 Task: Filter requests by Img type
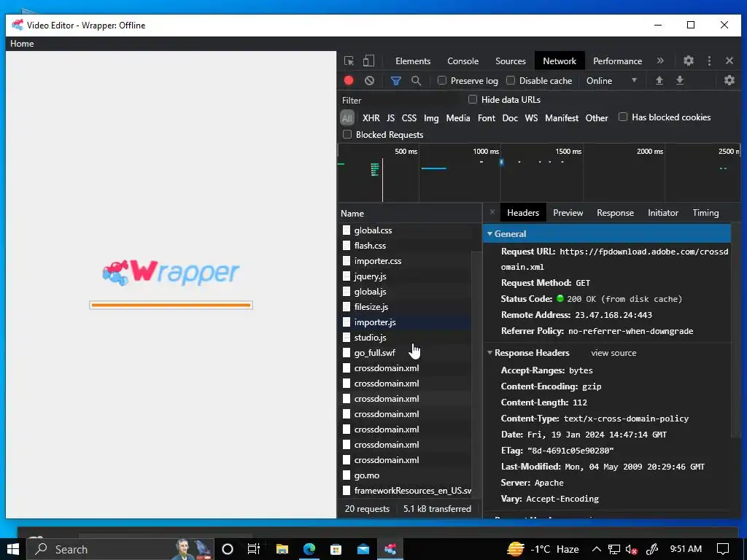[431, 117]
